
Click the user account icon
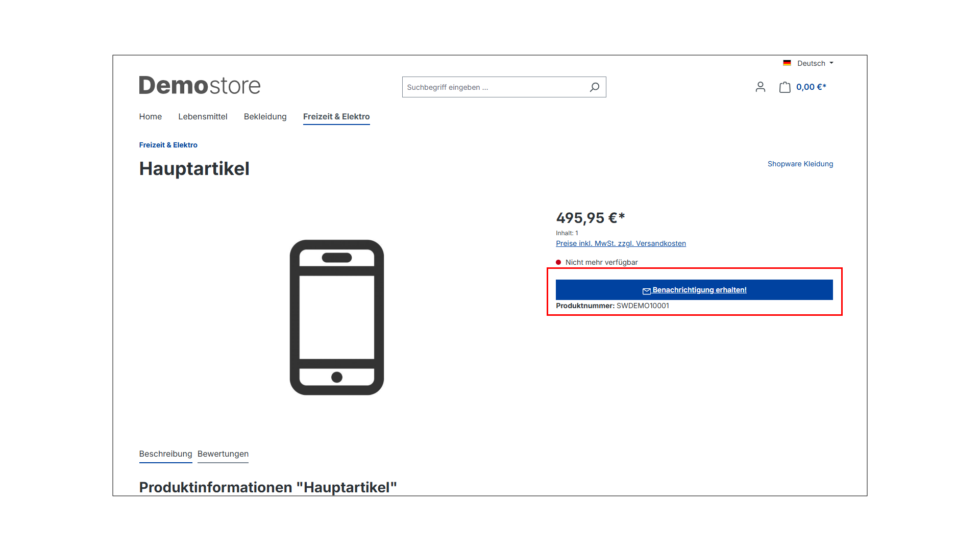760,87
